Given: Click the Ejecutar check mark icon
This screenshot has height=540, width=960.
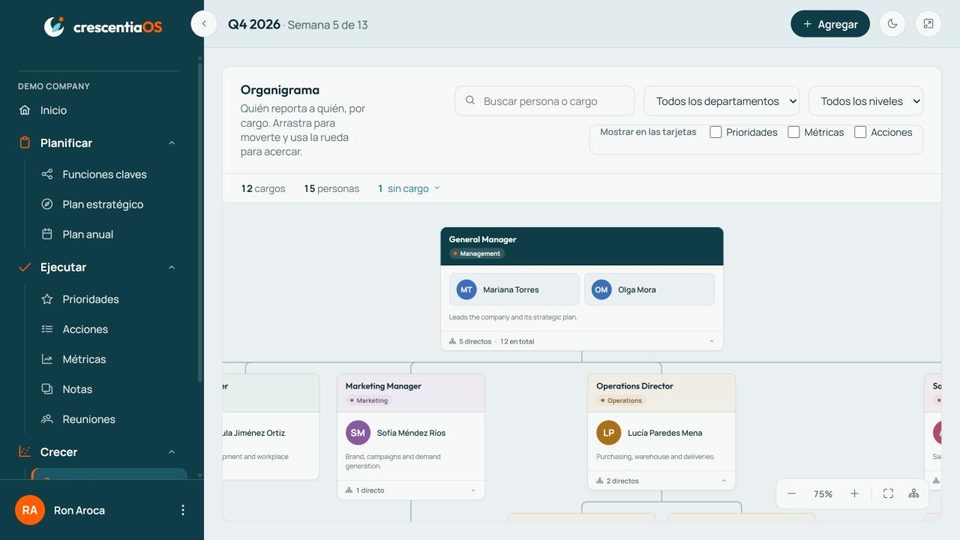Looking at the screenshot, I should click(24, 267).
